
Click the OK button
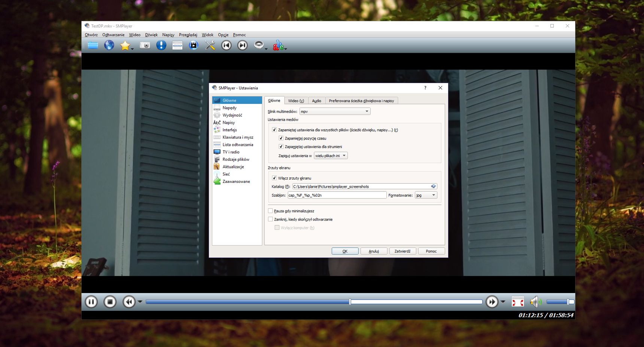coord(345,251)
